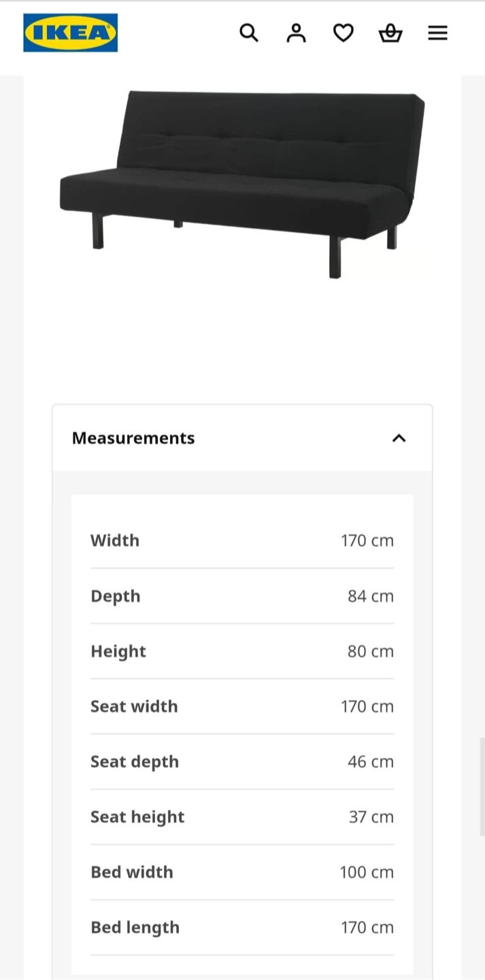The image size is (485, 980).
Task: Collapse the Measurements chevron
Action: (x=399, y=438)
